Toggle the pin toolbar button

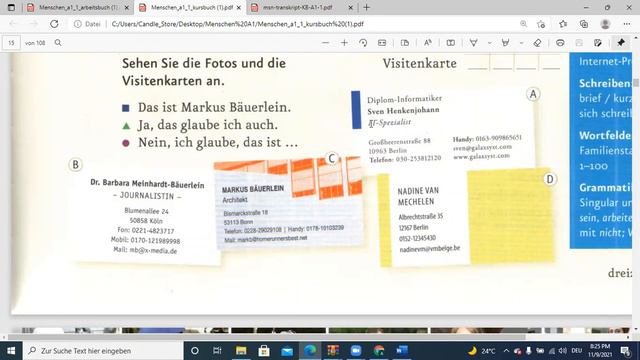tap(621, 43)
